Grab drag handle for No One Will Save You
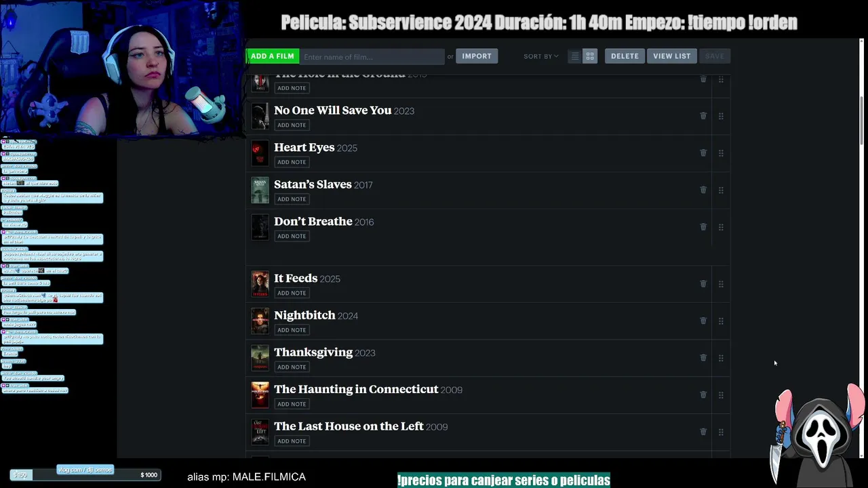 point(721,117)
